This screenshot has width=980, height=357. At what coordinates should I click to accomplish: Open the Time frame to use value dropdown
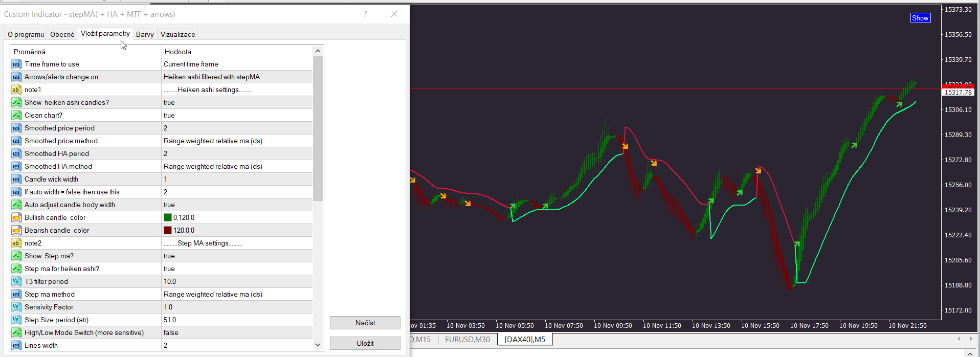click(x=237, y=64)
